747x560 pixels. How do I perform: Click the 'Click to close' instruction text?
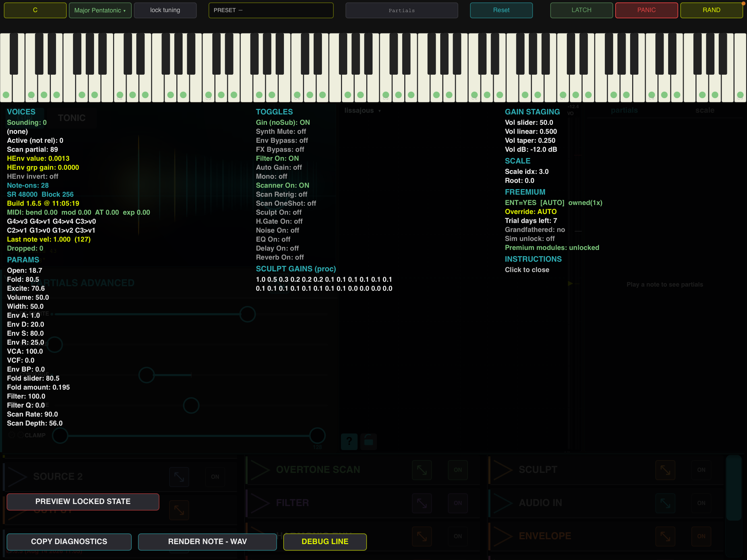(527, 270)
